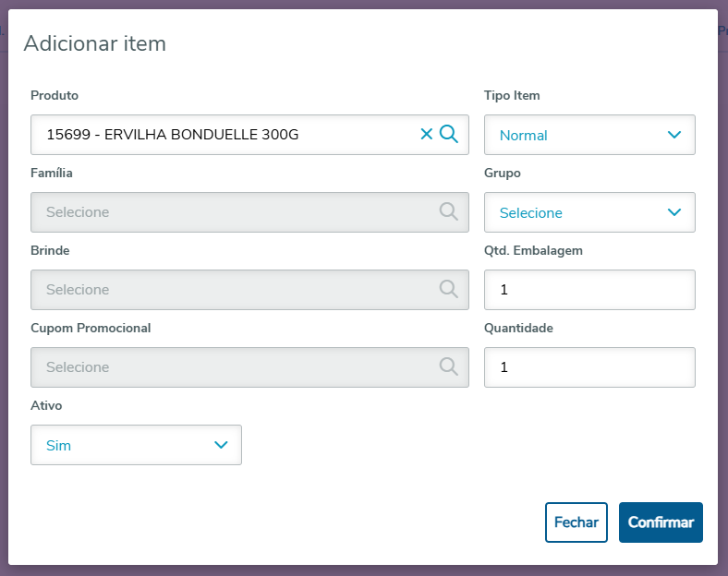Click the Família selection field
Screen dimensions: 728x576
(x=231, y=212)
